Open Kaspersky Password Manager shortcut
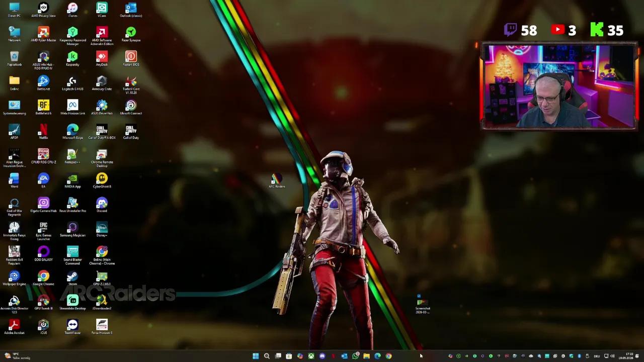Screen dimensions: 644x362 point(72,36)
